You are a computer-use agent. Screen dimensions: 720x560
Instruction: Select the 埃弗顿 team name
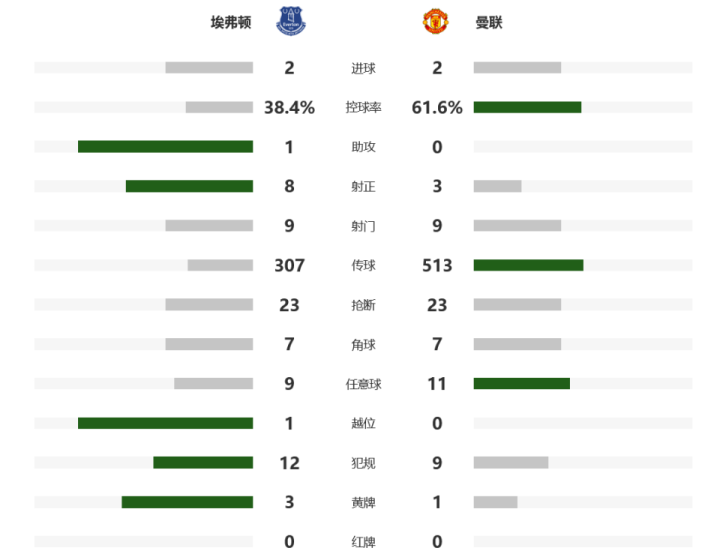click(231, 22)
